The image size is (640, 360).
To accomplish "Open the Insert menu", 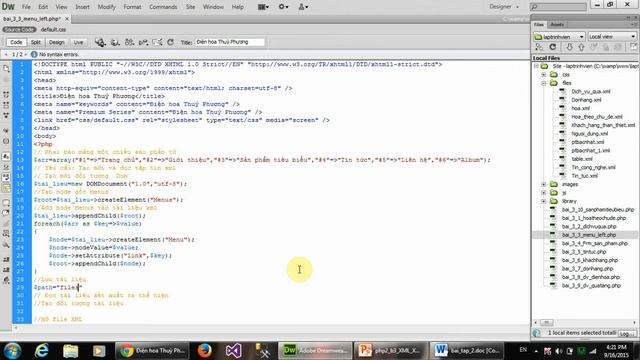I will click(x=82, y=7).
